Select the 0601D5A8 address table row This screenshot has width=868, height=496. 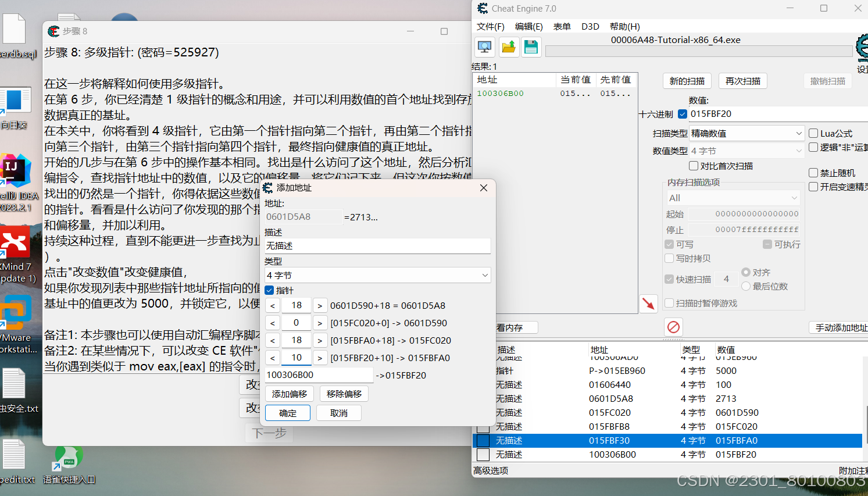pyautogui.click(x=668, y=399)
